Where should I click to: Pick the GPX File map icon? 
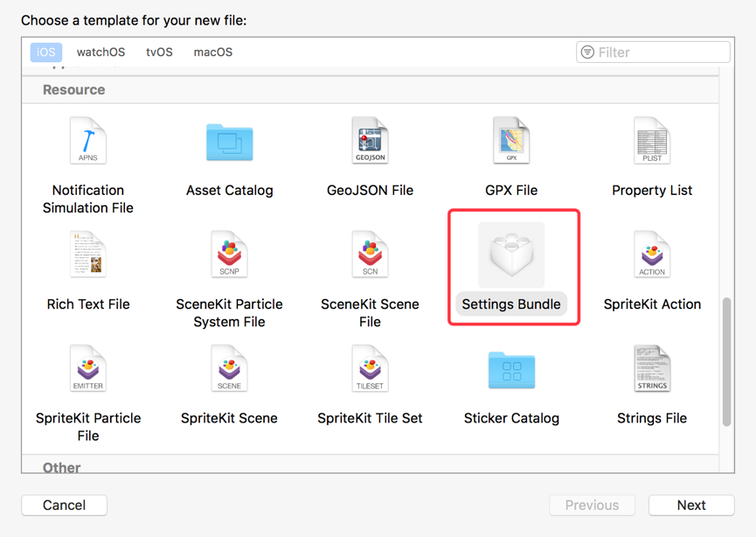(x=511, y=141)
